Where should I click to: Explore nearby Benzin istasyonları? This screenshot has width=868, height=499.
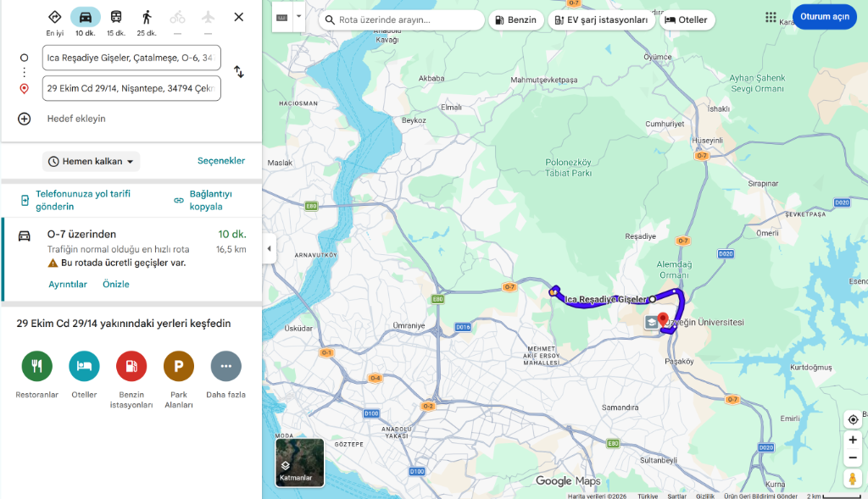point(131,366)
